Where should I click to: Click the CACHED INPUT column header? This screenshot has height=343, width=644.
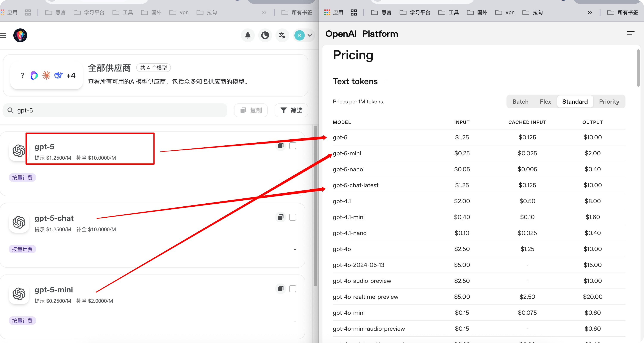click(527, 122)
